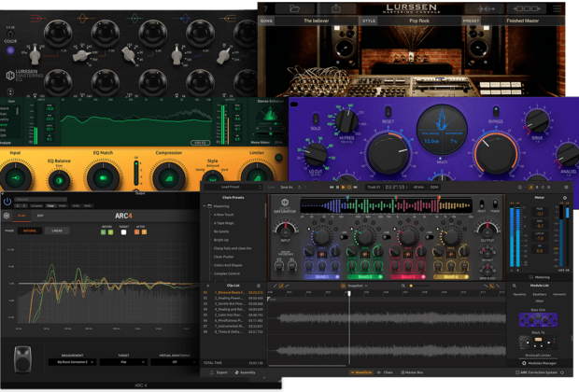Open the STYLE Pop Rock selector

click(419, 21)
